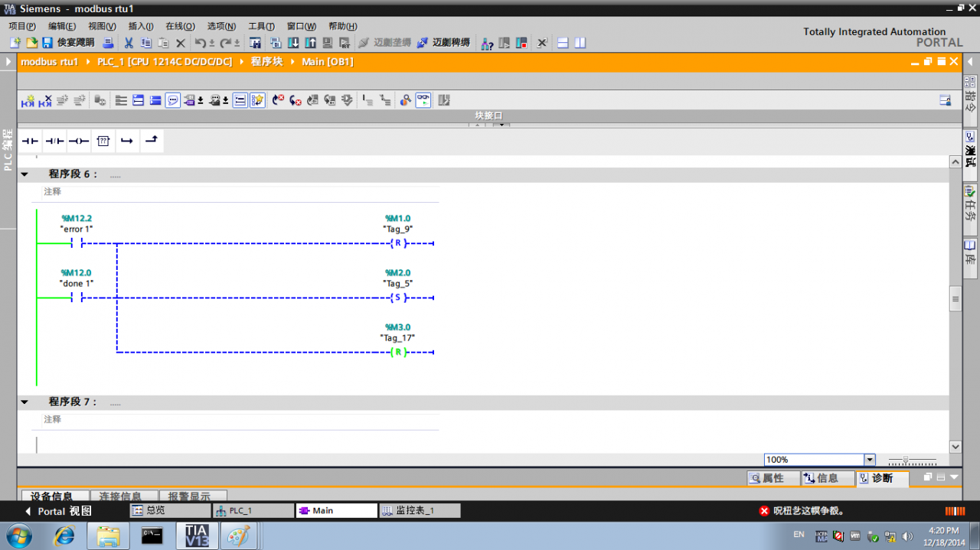Open Windows Explorer folder on taskbar
This screenshot has height=550, width=980.
click(x=108, y=535)
